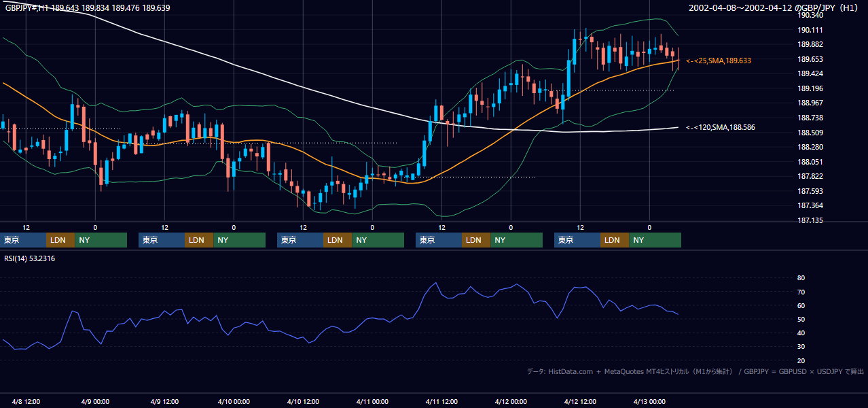Select the 4/11 00:00 time axis marker
Screen dimensions: 868x408
(x=372, y=402)
